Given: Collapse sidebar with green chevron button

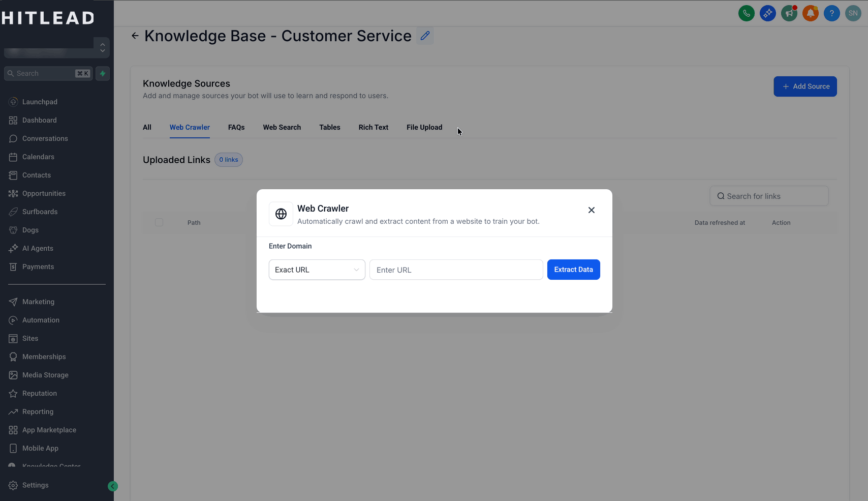Looking at the screenshot, I should 113,486.
